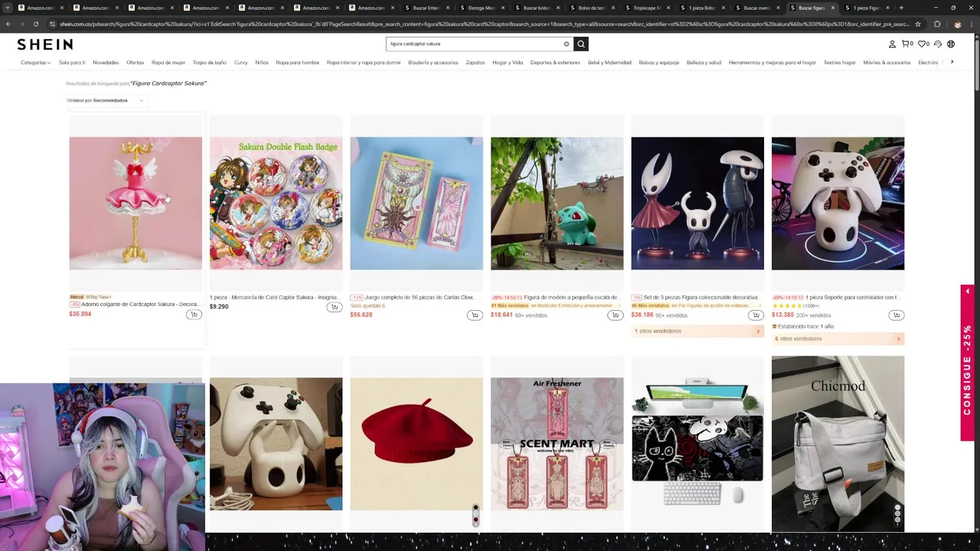Add the Bulbasaur model figure to cart

[616, 315]
